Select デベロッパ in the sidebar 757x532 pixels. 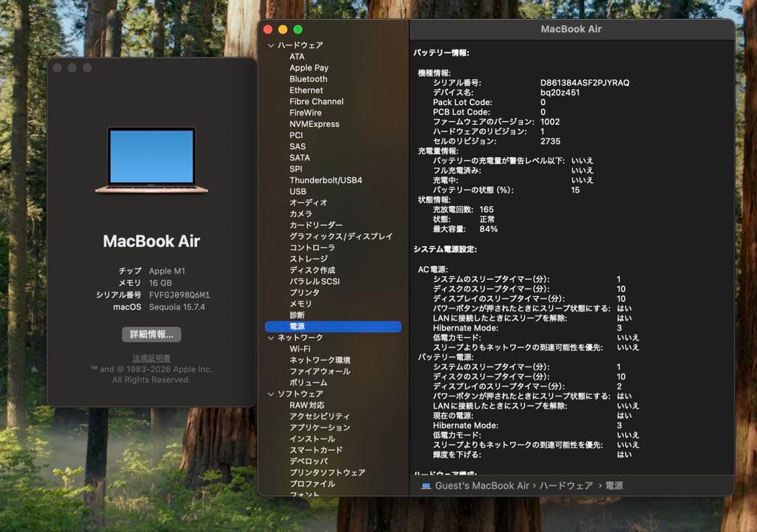tap(308, 461)
